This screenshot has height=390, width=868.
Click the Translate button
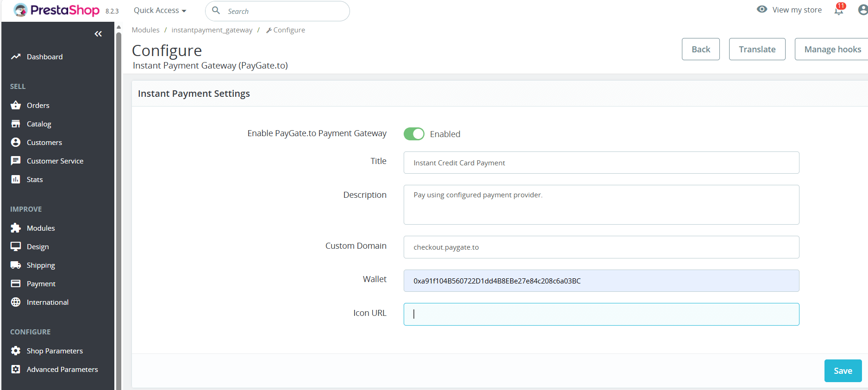(757, 49)
